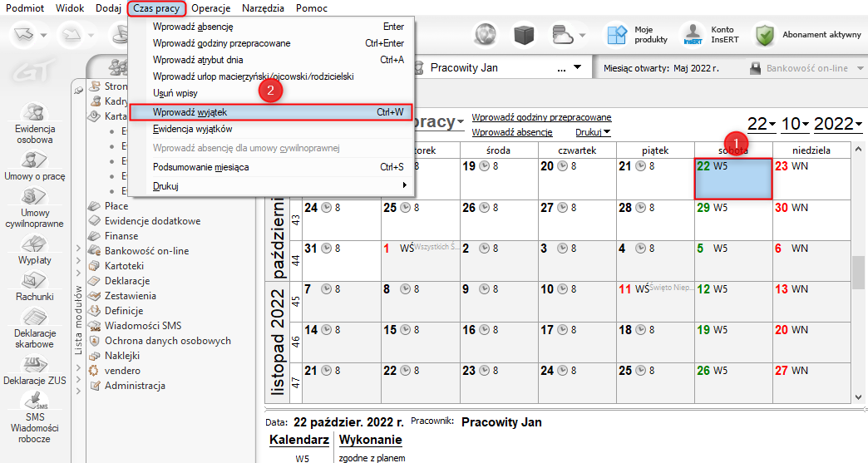Click Wprowadź godziny przepracowane link
Image resolution: width=868 pixels, height=463 pixels.
[541, 117]
